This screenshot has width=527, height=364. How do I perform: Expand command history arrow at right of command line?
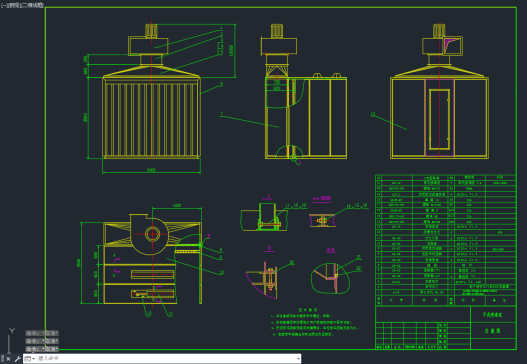(298, 359)
